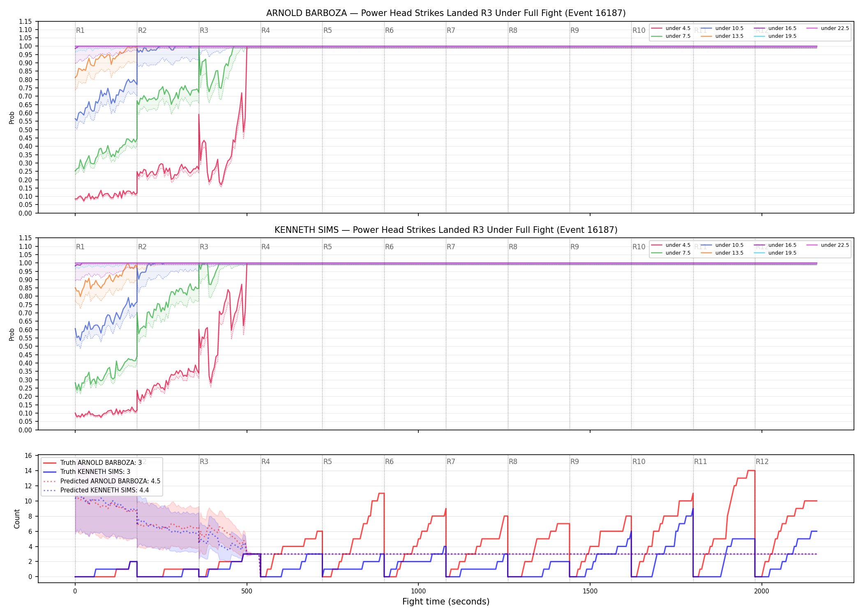The image size is (863, 616).
Task: Click the R7 round marker in top chart
Action: [451, 30]
